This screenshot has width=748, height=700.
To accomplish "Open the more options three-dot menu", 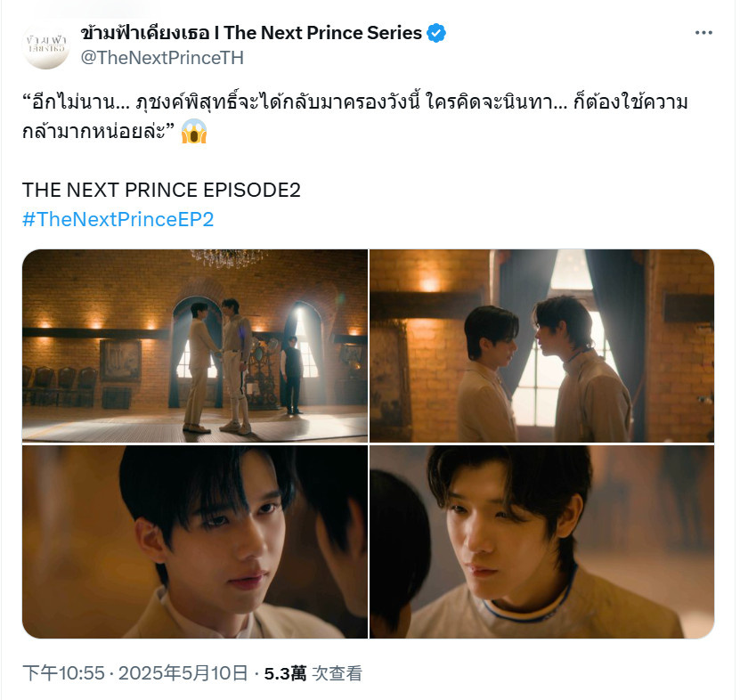I will click(703, 32).
